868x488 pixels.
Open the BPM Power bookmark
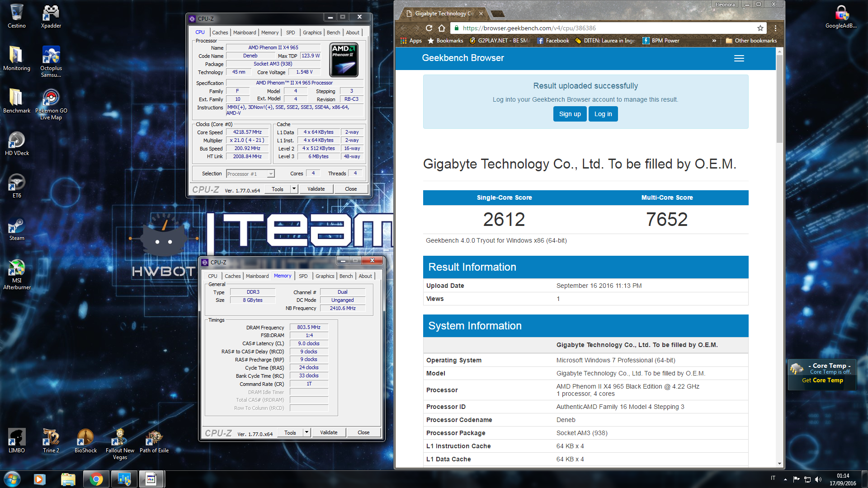pyautogui.click(x=660, y=41)
